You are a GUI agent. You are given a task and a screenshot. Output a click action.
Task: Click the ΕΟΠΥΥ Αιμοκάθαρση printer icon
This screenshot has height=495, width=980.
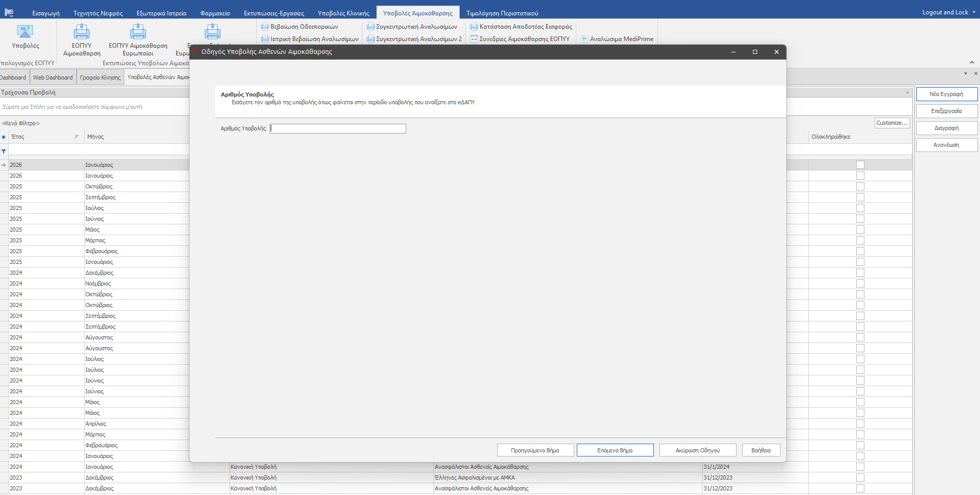click(82, 32)
